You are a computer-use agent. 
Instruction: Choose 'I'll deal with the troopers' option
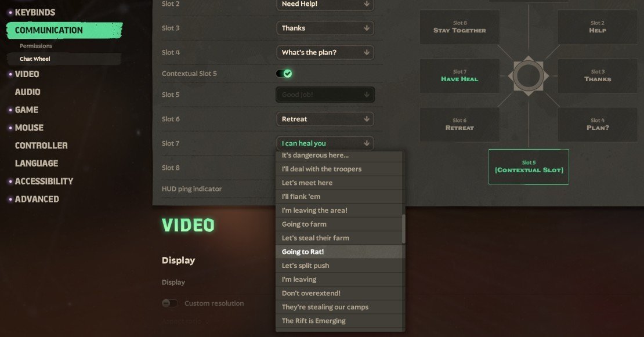(x=339, y=169)
